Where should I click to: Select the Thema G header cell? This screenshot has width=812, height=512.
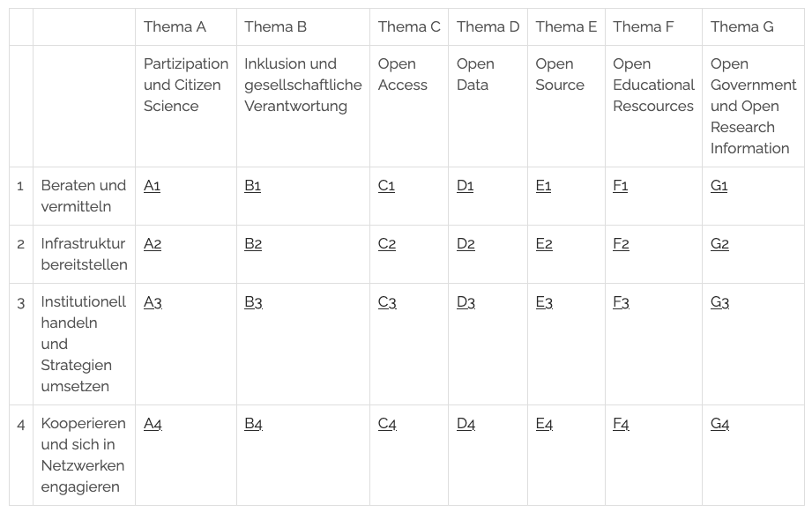[x=741, y=26]
